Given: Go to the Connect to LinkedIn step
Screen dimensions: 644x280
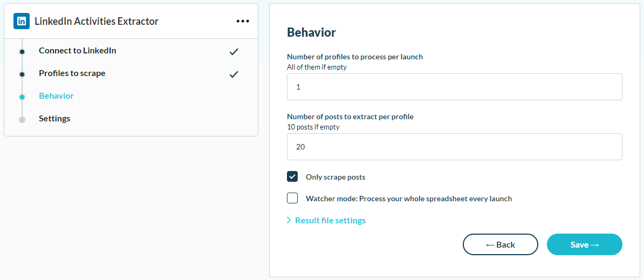Looking at the screenshot, I should click(x=78, y=51).
